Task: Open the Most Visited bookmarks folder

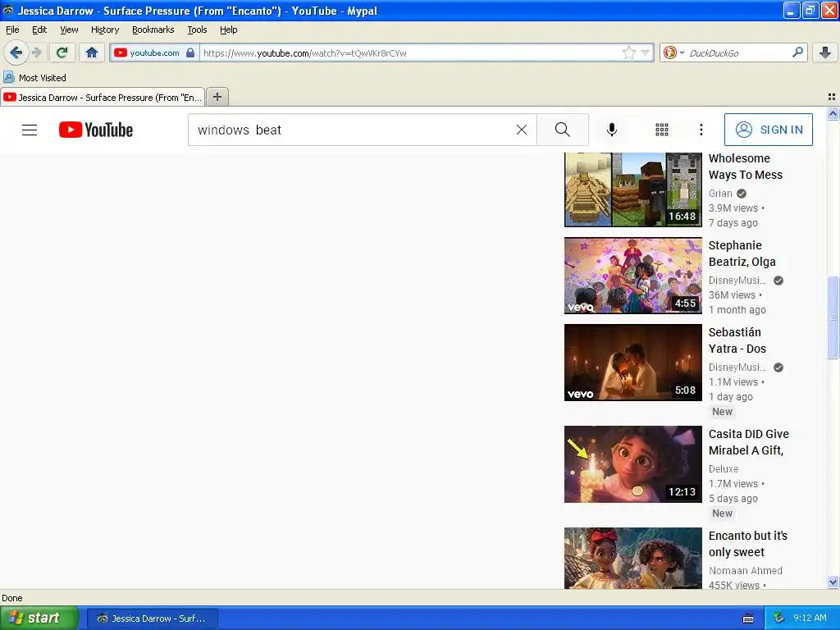Action: point(34,78)
